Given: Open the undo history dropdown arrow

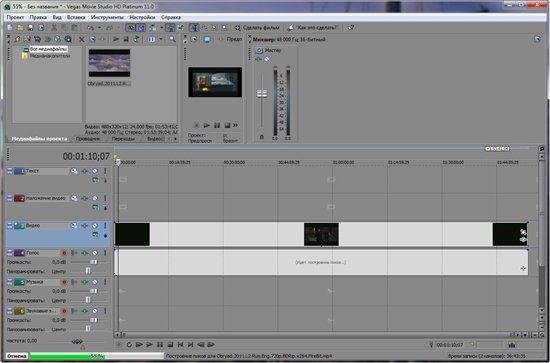Looking at the screenshot, I should coord(100,28).
